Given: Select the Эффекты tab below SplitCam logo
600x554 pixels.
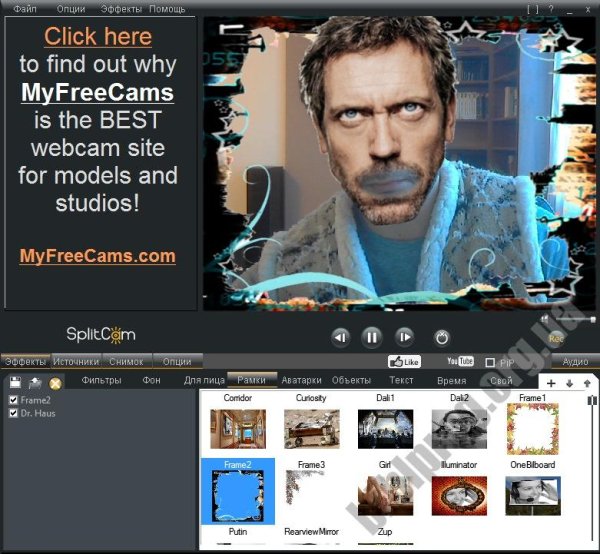Looking at the screenshot, I should click(x=25, y=361).
